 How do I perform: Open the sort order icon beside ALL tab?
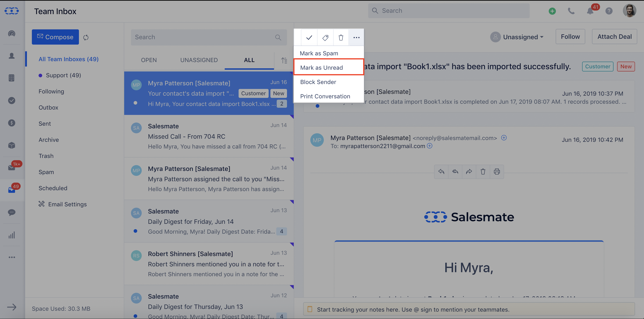tap(284, 60)
